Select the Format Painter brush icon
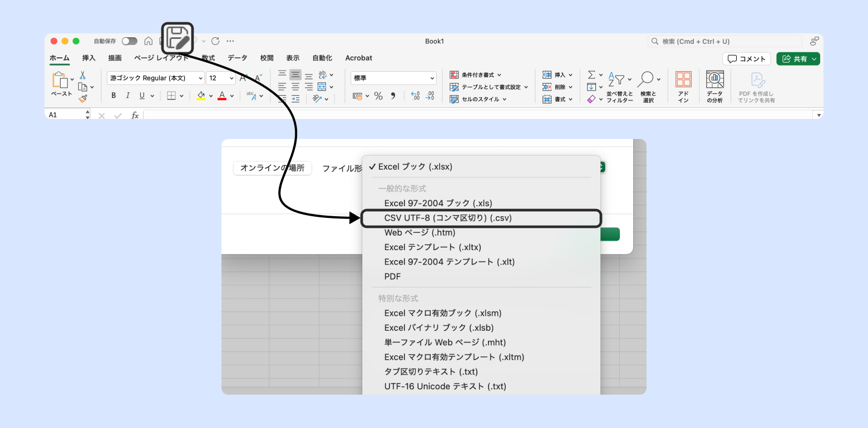 click(x=83, y=98)
